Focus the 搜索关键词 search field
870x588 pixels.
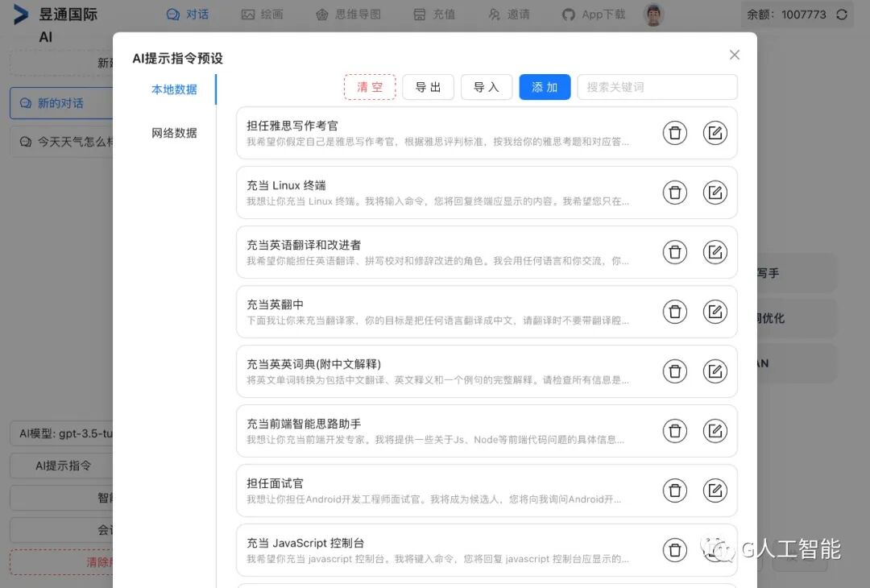pos(657,87)
